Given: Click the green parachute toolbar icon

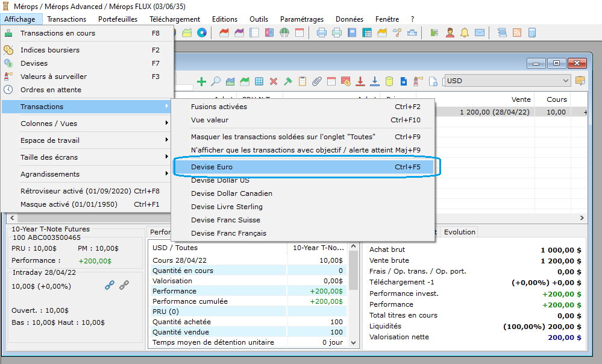Looking at the screenshot, I should (284, 33).
